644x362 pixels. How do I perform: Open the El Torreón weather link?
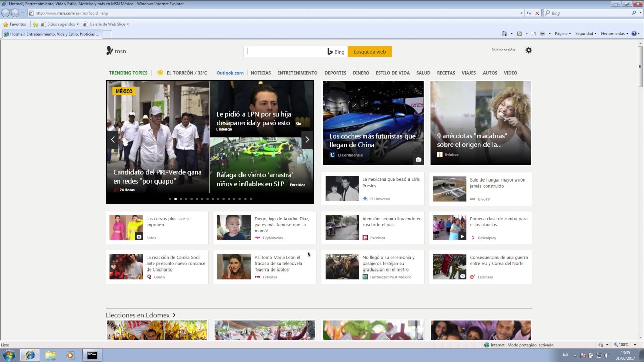(x=187, y=73)
